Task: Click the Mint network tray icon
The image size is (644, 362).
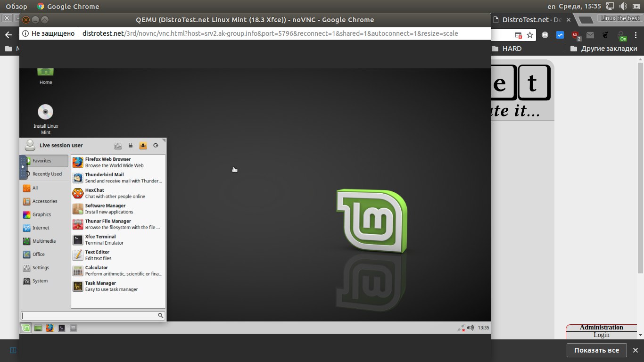Action: coord(461,328)
